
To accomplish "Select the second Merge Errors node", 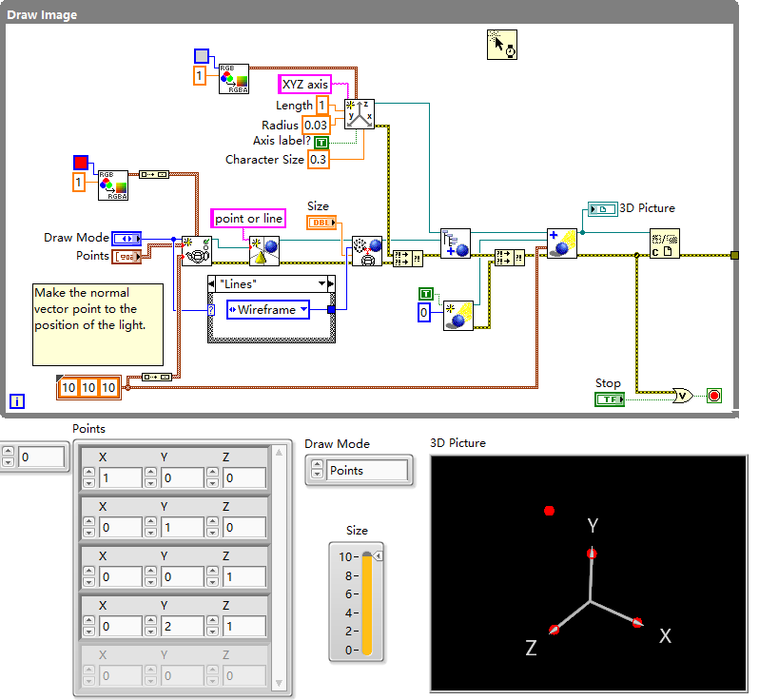I will click(509, 257).
